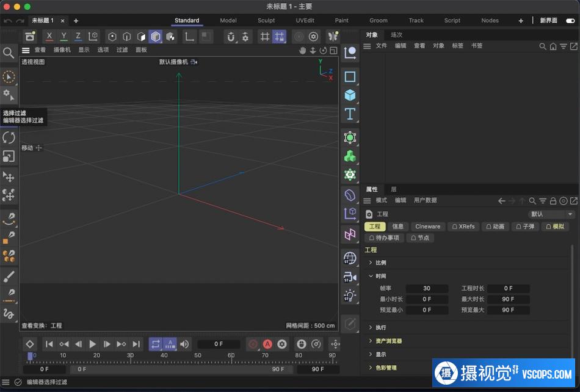Add a new layout with plus button
The width and height of the screenshot is (580, 392).
click(x=520, y=21)
